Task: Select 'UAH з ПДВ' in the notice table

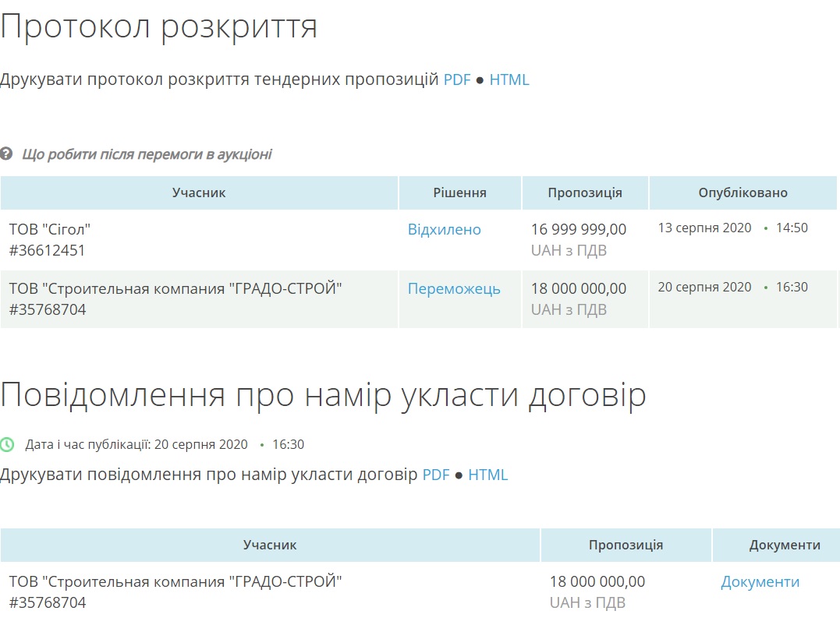Action: pyautogui.click(x=587, y=603)
